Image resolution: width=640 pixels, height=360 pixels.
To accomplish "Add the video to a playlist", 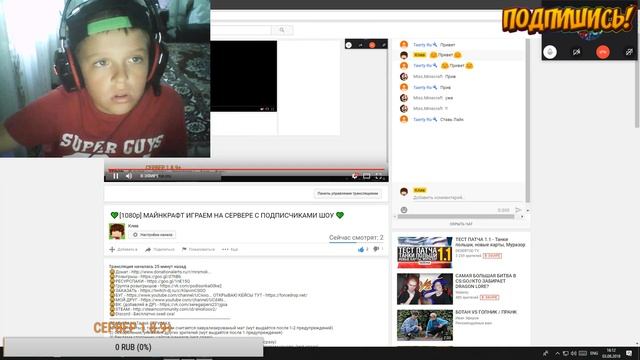I will (123, 249).
